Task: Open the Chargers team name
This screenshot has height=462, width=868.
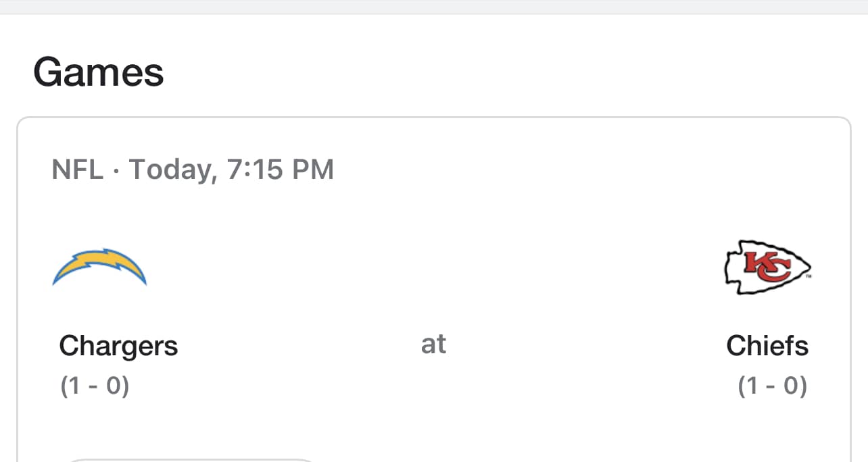Action: tap(118, 346)
